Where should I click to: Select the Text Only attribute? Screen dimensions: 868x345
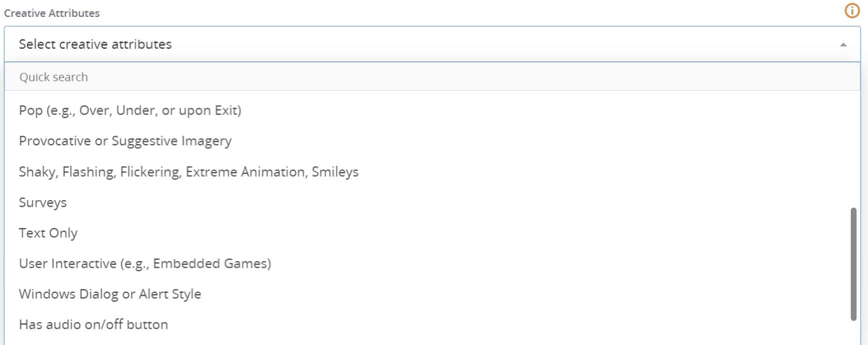click(x=48, y=233)
